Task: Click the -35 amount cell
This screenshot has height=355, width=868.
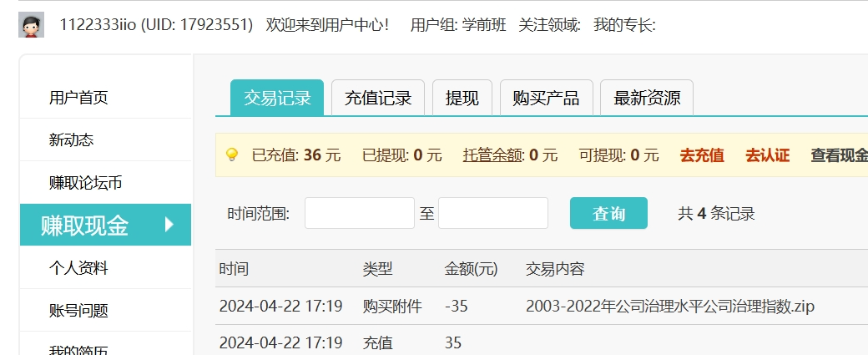Action: coord(457,307)
